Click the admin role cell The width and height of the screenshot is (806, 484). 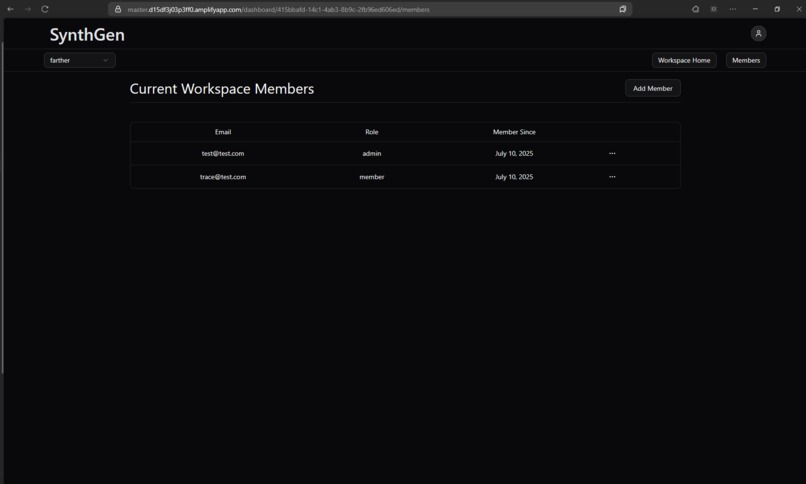point(372,153)
